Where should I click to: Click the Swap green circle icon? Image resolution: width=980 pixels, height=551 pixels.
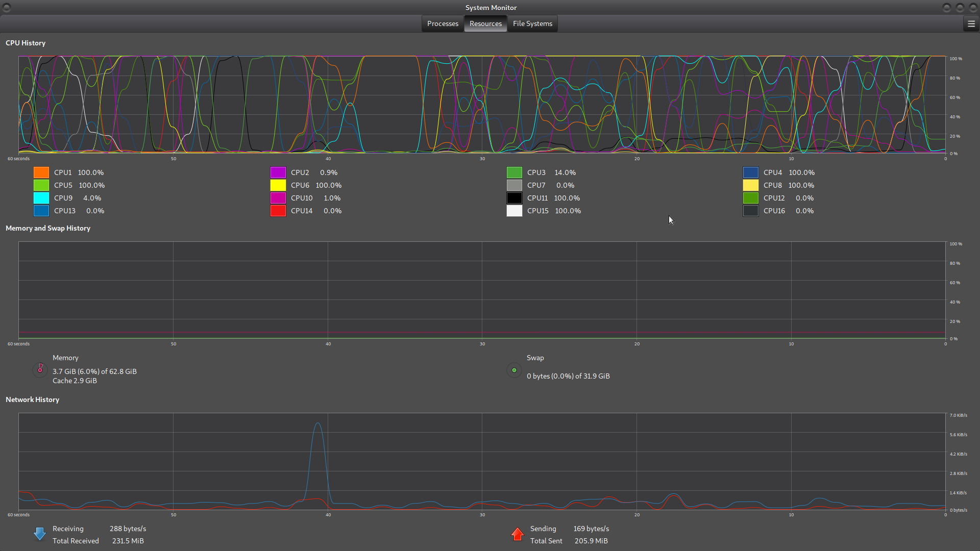514,370
